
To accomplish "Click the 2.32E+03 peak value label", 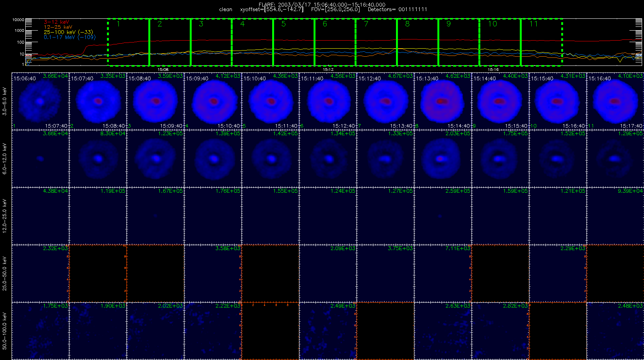I will tap(55, 249).
